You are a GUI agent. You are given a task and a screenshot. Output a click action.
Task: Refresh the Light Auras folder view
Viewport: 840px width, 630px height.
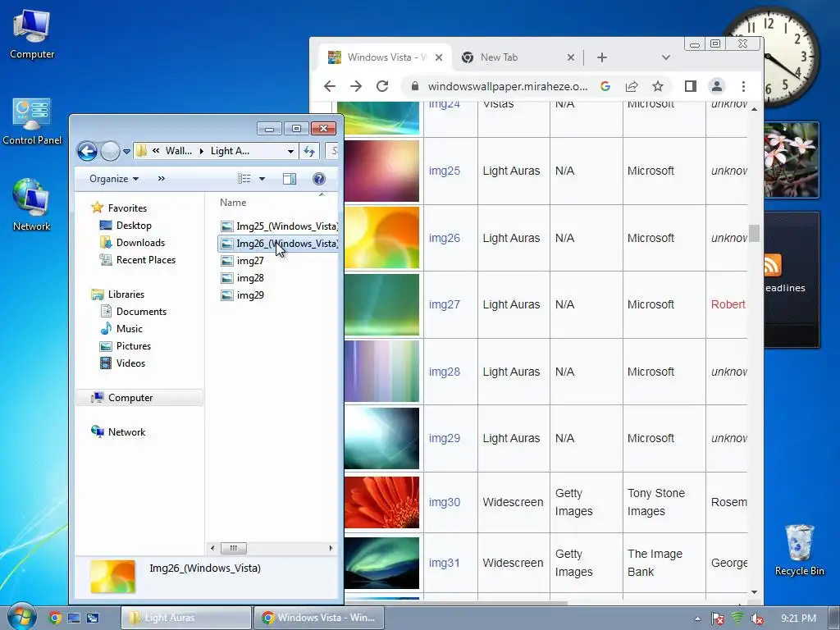coord(309,151)
